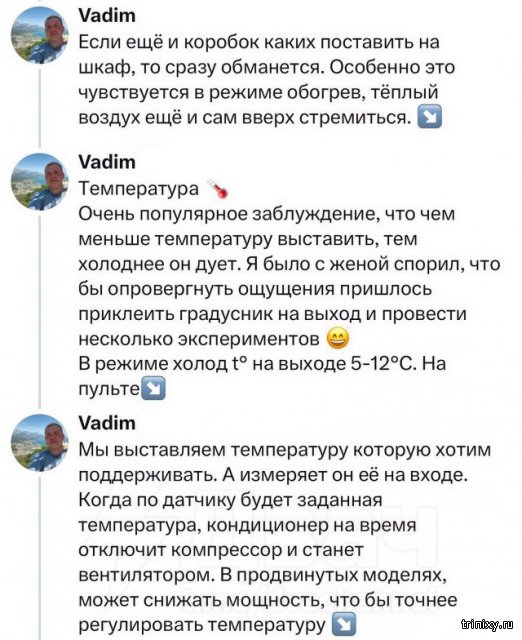The width and height of the screenshot is (522, 640).
Task: Open Vadim's name on the first message
Action: [x=107, y=16]
